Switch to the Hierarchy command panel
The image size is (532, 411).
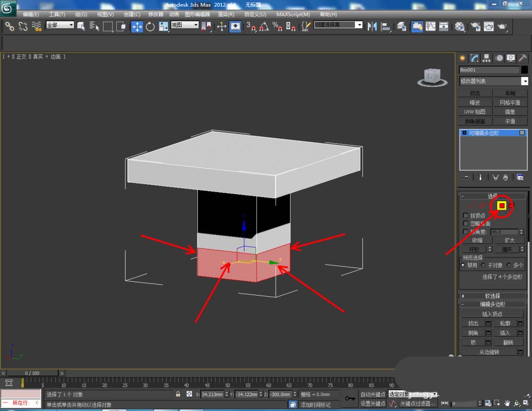487,58
